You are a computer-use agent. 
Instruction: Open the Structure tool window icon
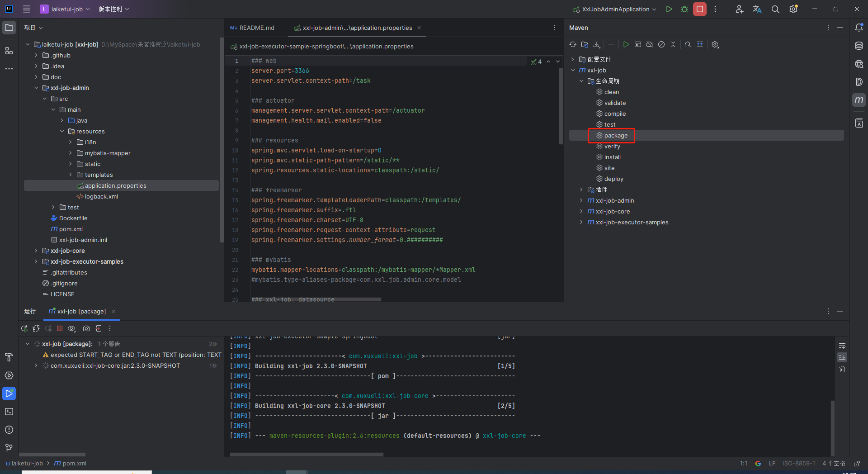[9, 51]
